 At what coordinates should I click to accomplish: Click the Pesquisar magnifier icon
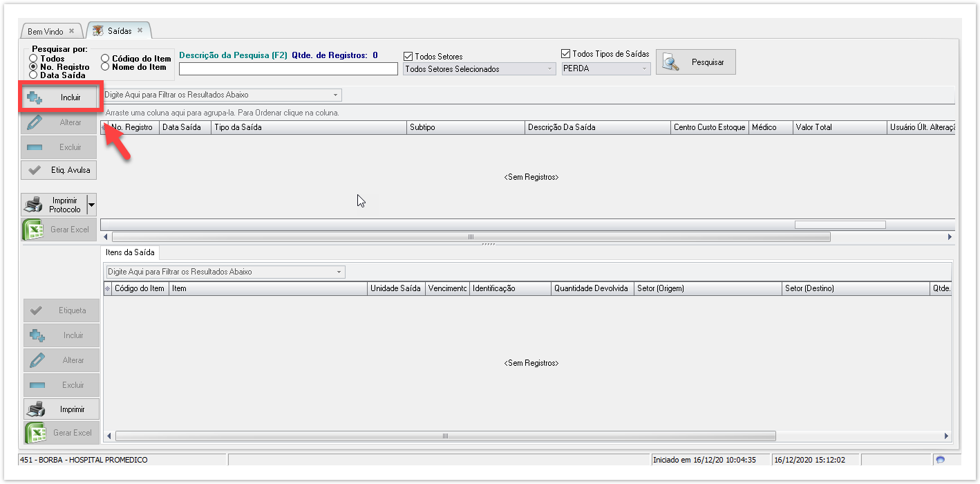(x=670, y=62)
